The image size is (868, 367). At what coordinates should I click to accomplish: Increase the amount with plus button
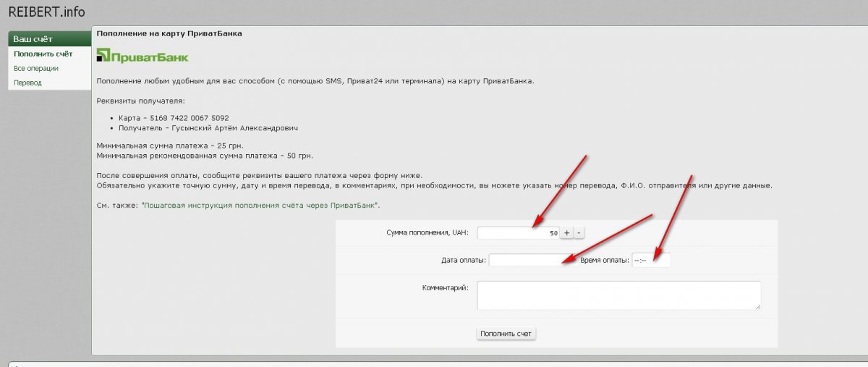pyautogui.click(x=567, y=233)
